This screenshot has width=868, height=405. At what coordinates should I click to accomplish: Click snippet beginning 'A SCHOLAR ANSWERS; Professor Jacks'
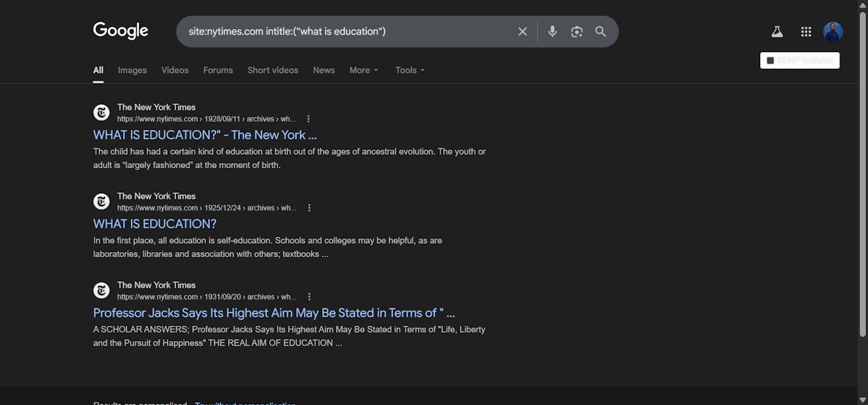pos(289,336)
